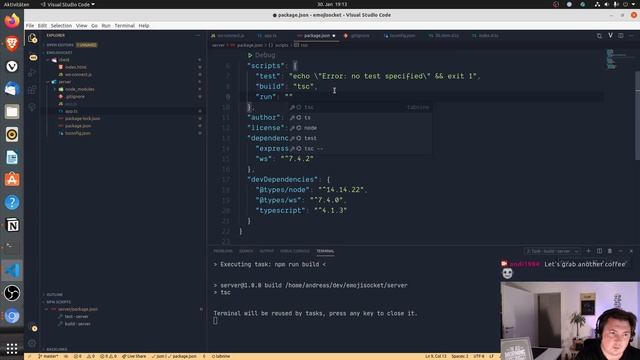Open OBS Studio from the dock
Image resolution: width=640 pixels, height=360 pixels.
click(12, 293)
